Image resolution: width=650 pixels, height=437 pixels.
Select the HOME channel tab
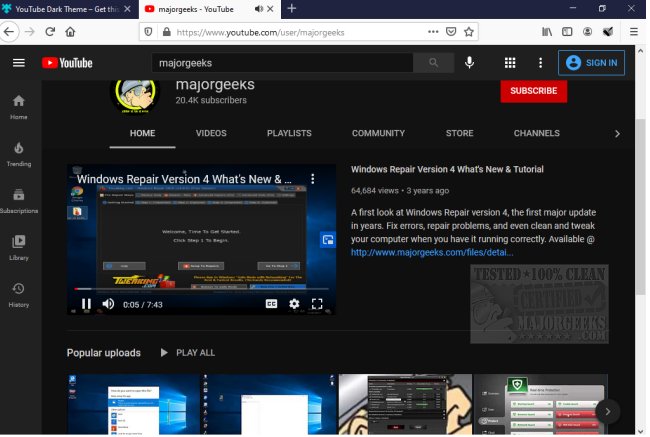(x=142, y=134)
